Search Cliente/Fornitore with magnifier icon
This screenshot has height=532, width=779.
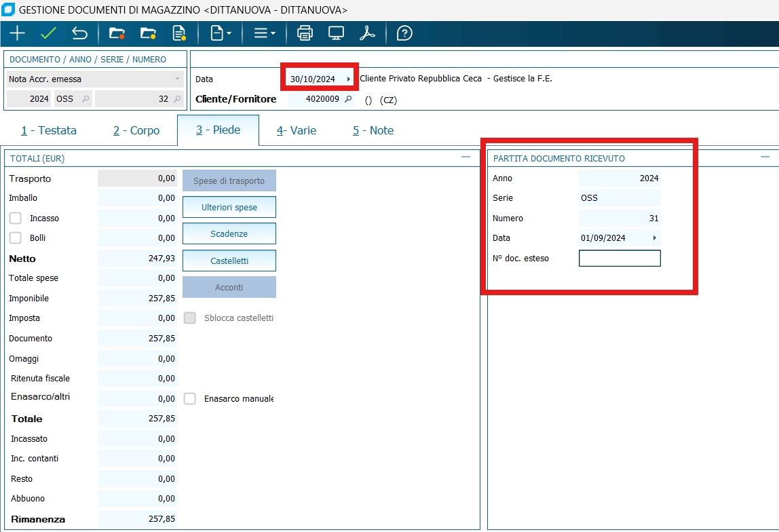[x=348, y=99]
